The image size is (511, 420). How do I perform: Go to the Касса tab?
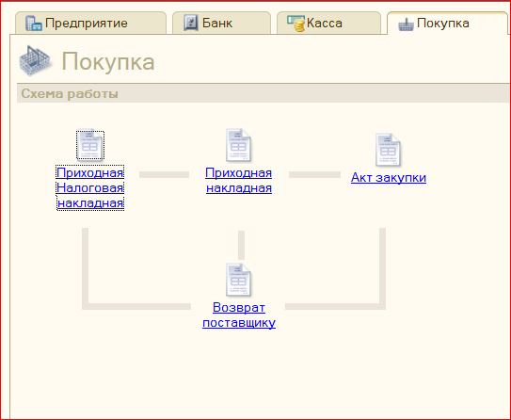click(x=328, y=23)
